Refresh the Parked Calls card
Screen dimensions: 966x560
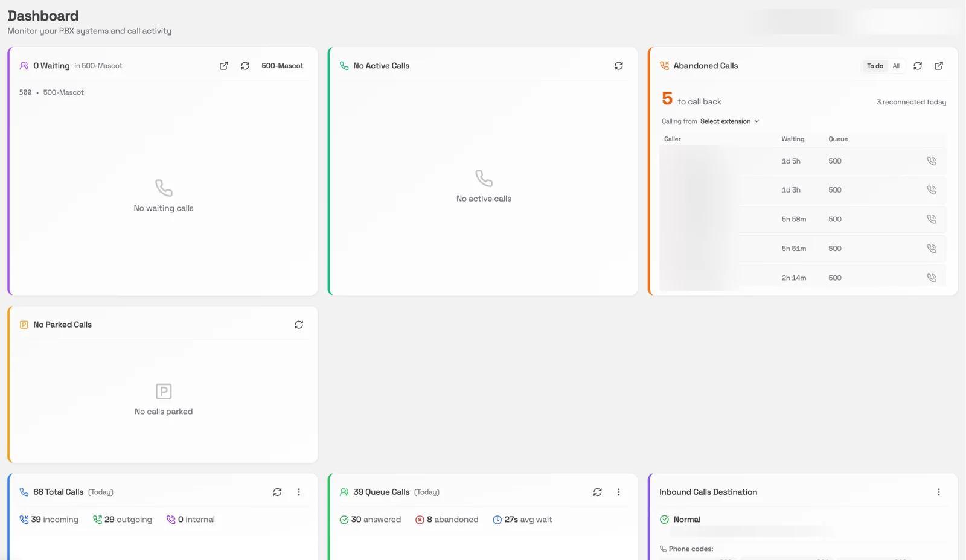point(299,325)
